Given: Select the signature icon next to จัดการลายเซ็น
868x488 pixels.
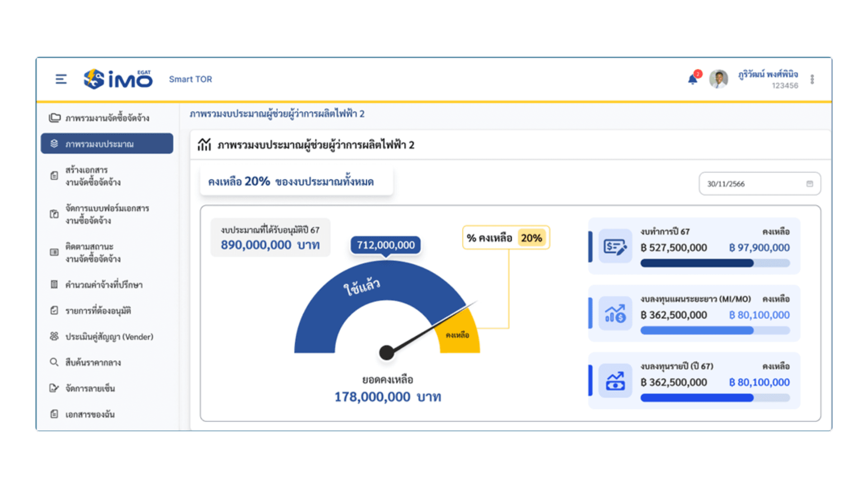Looking at the screenshot, I should (x=54, y=388).
